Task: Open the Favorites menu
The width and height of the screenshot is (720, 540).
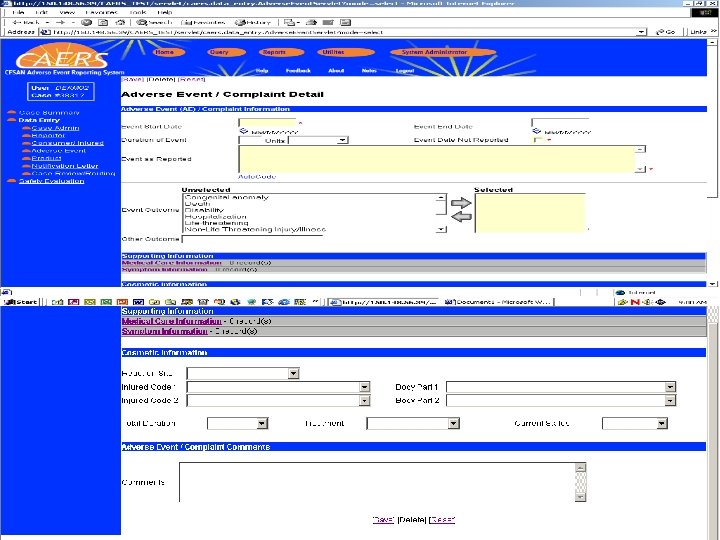Action: [x=101, y=12]
